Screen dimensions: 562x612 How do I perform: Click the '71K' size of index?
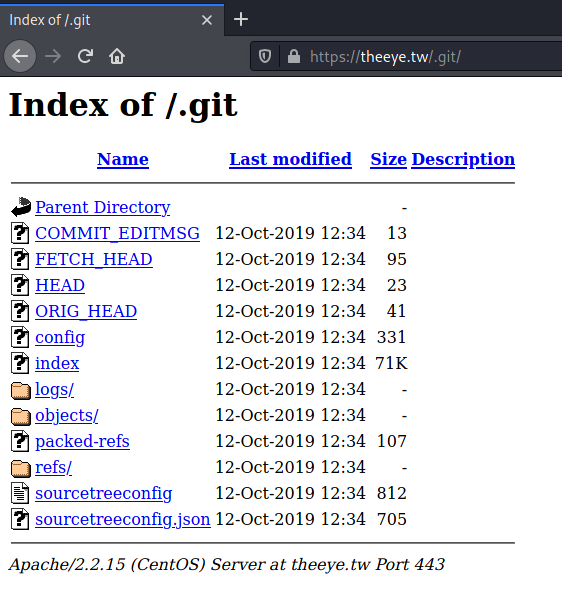[x=391, y=363]
